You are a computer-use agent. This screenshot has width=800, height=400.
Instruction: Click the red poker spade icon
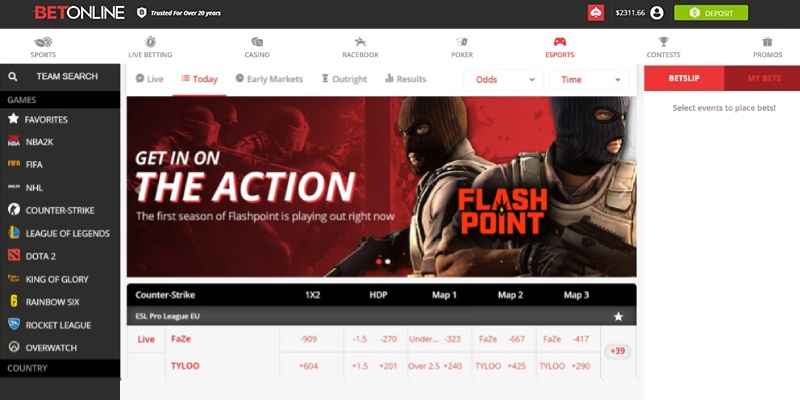point(596,13)
